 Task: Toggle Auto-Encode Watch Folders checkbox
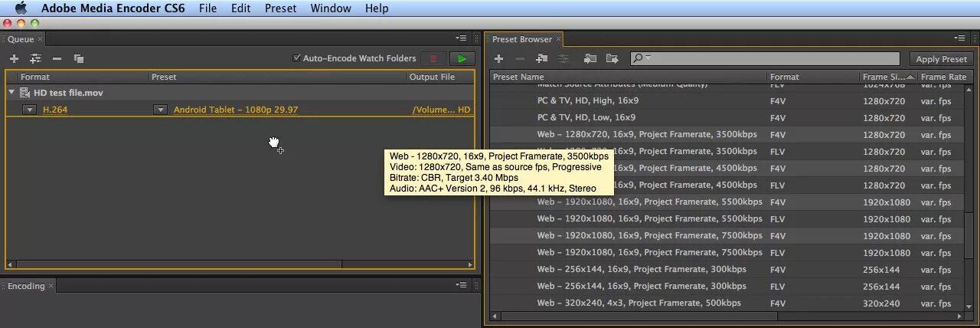[x=297, y=58]
